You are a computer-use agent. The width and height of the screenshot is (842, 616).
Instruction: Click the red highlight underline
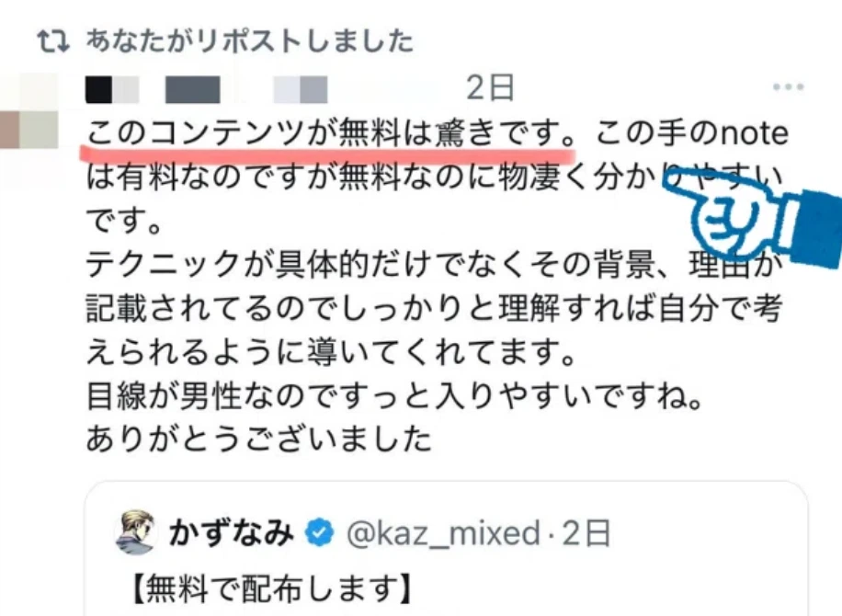pyautogui.click(x=327, y=154)
